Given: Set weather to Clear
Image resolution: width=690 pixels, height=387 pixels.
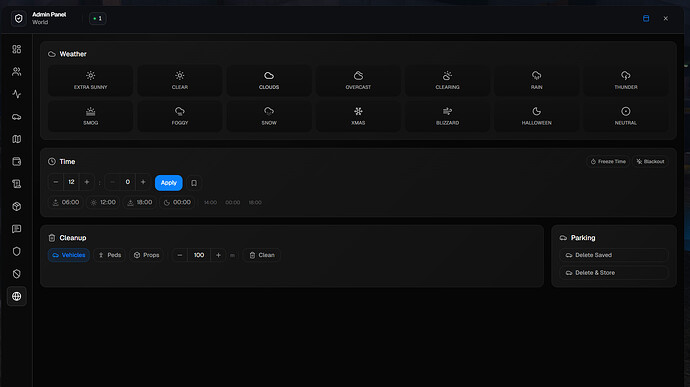Looking at the screenshot, I should (180, 81).
